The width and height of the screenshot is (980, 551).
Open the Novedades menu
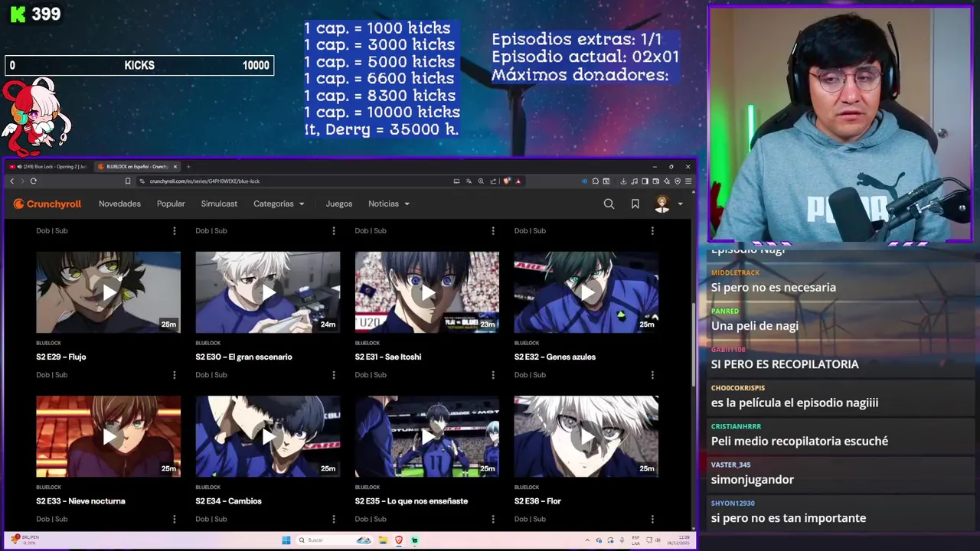point(119,204)
